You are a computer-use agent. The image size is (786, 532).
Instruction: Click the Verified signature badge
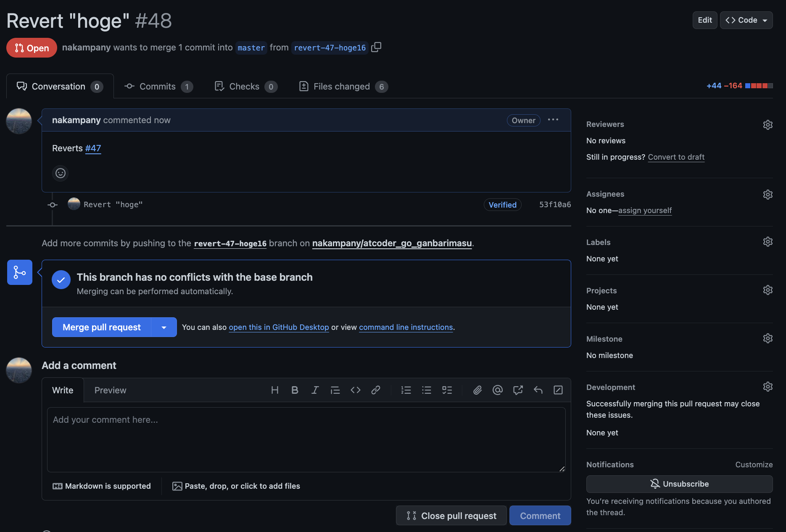502,205
